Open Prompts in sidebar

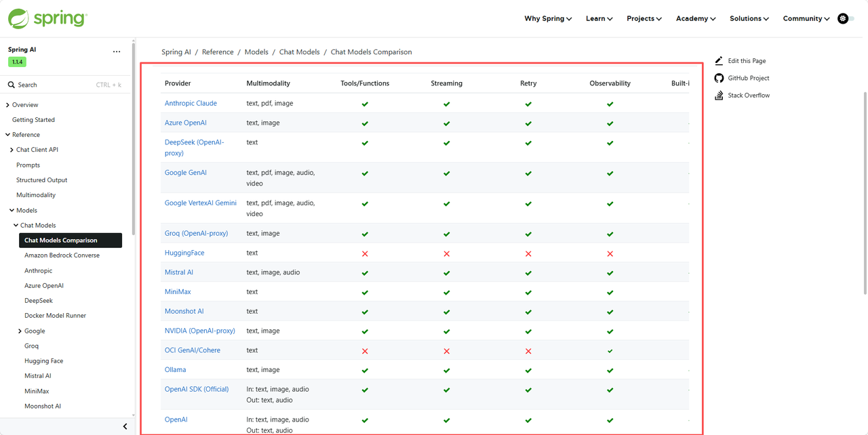click(28, 165)
